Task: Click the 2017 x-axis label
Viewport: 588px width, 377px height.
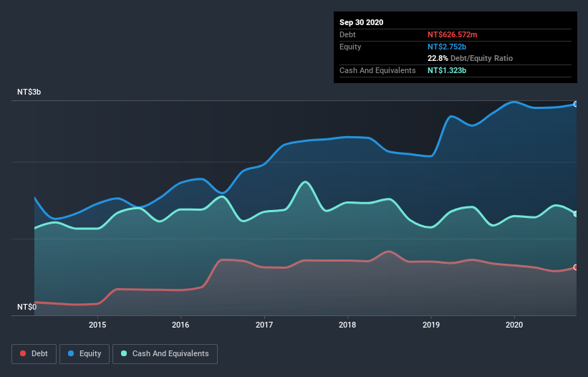Action: point(264,325)
